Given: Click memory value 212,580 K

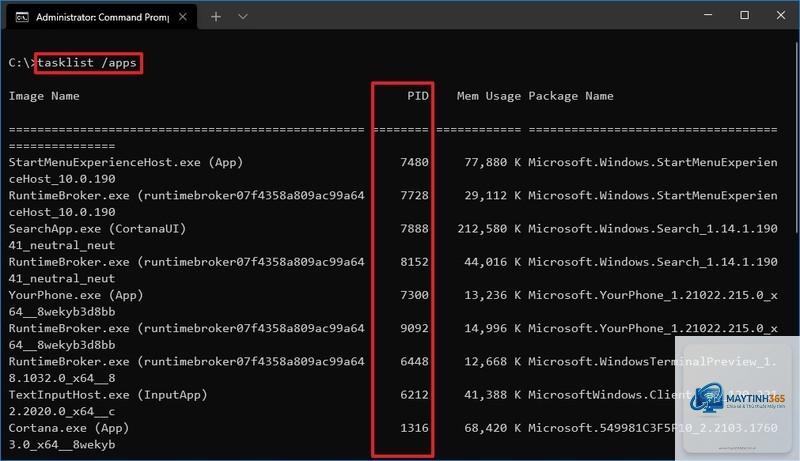Looking at the screenshot, I should coord(489,228).
